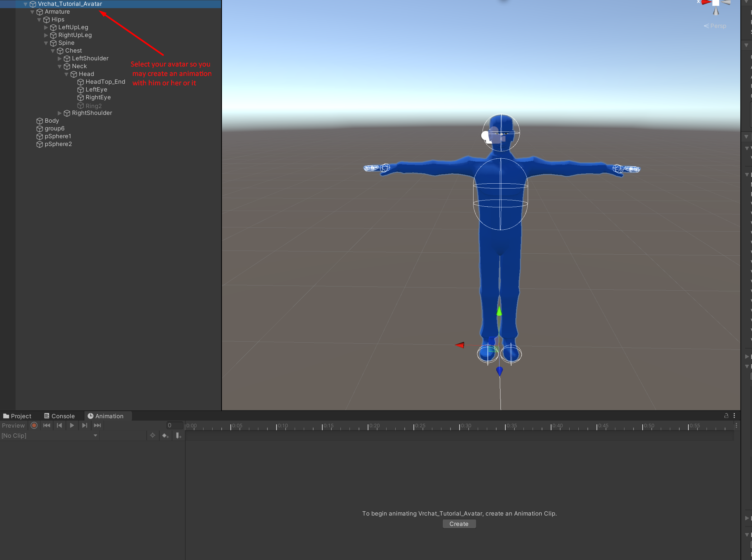Enable animation record mode button

tap(34, 425)
